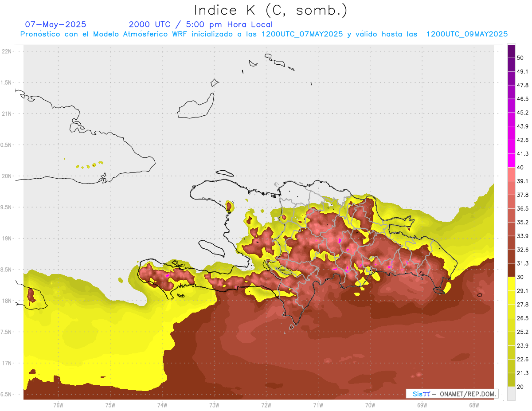Click the "20N" latitude label
The image size is (532, 411).
7,176
